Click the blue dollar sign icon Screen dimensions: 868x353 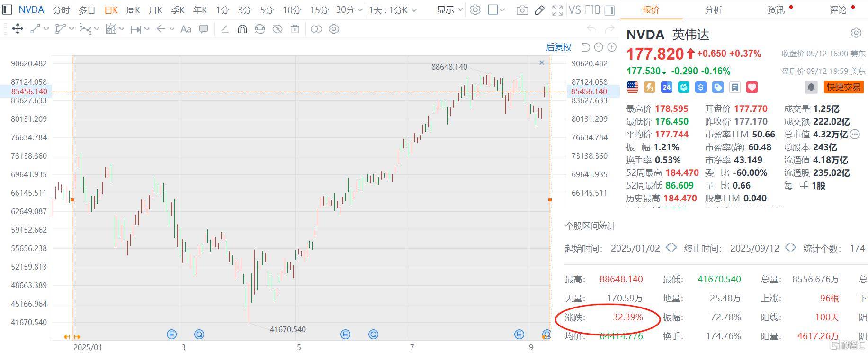click(701, 87)
